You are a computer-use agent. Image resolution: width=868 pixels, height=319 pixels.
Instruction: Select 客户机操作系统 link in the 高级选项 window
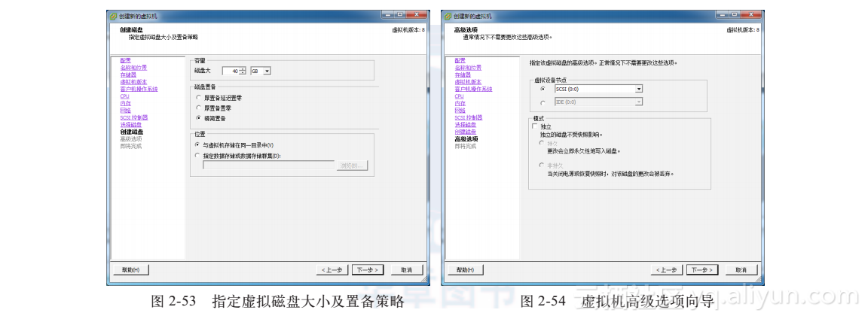474,89
